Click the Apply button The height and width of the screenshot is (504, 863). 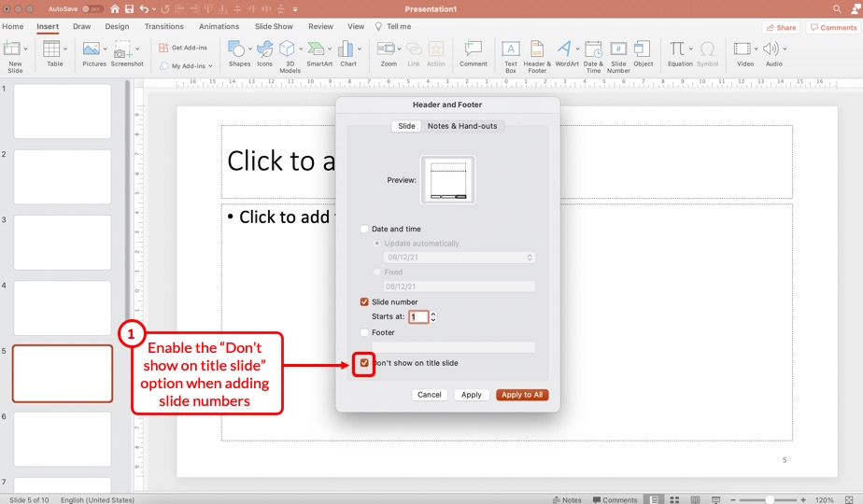click(471, 395)
